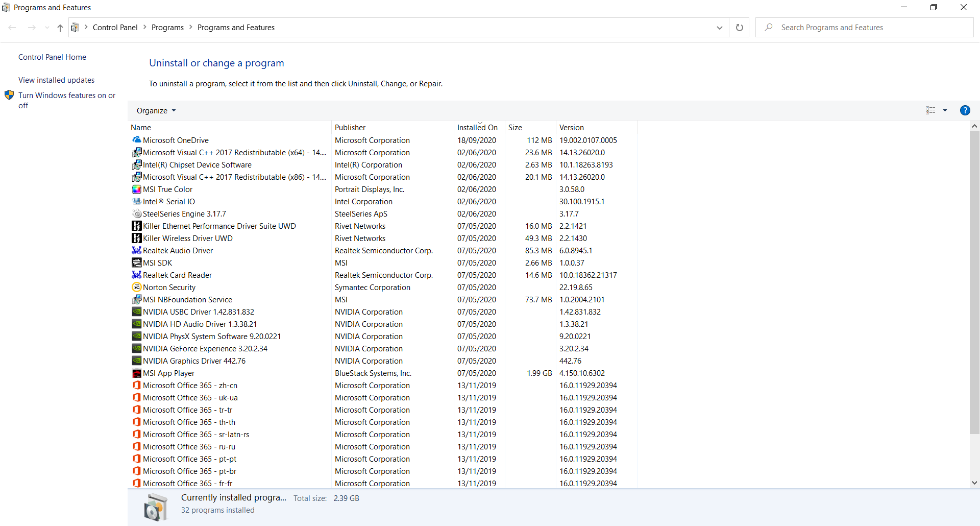Open the recent locations dropdown arrow
Viewport: 980px width, 526px height.
[46, 28]
